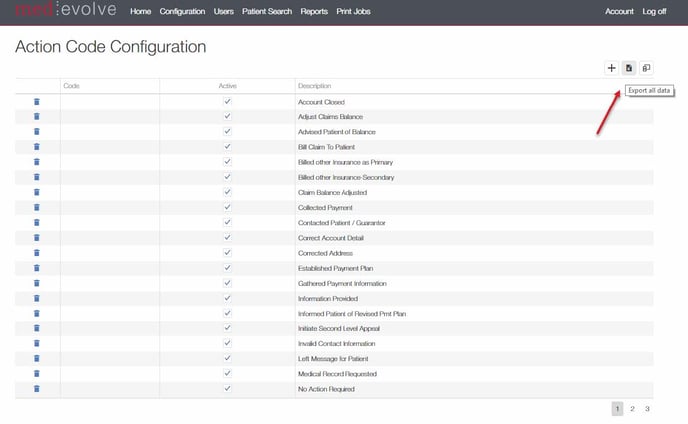Click the Log off link
The height and width of the screenshot is (424, 688).
tap(654, 11)
